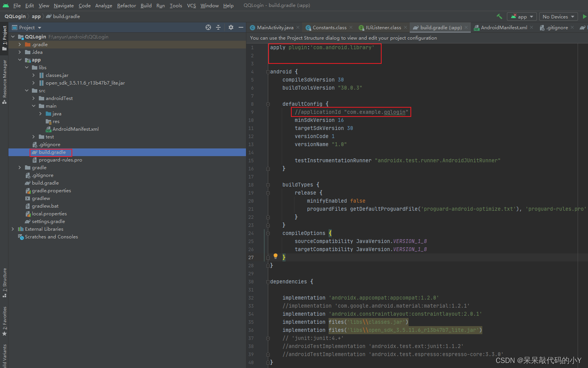
Task: Open the app run configuration dropdown
Action: [x=522, y=17]
